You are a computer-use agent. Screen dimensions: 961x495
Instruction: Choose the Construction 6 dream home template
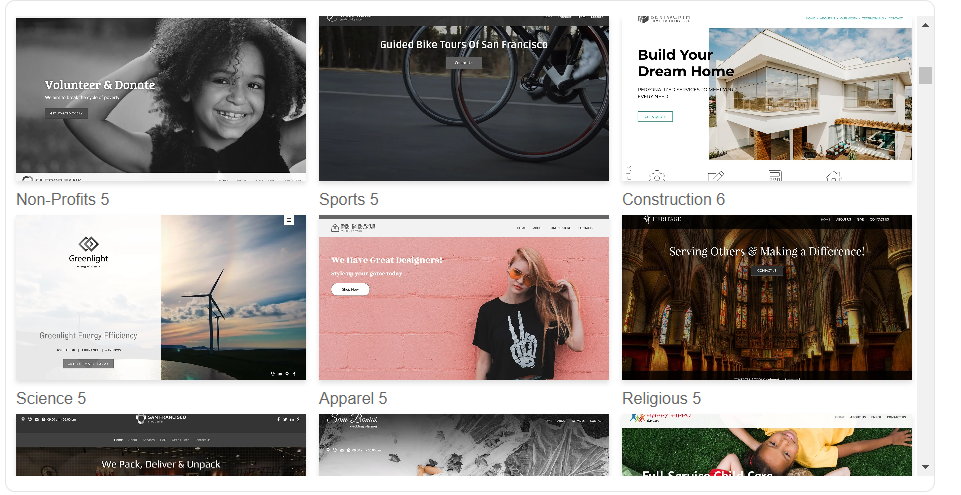coord(767,99)
